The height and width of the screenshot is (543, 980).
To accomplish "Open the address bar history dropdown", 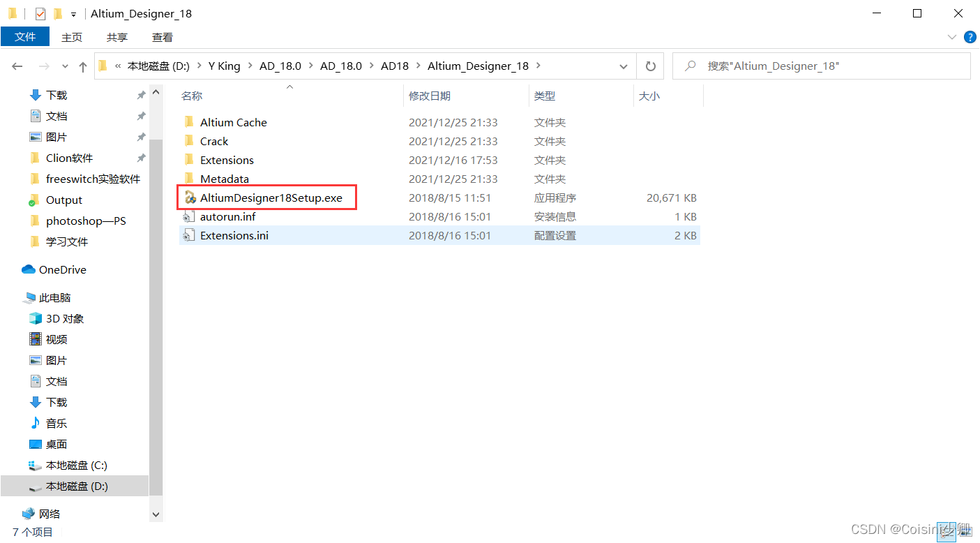I will point(624,66).
